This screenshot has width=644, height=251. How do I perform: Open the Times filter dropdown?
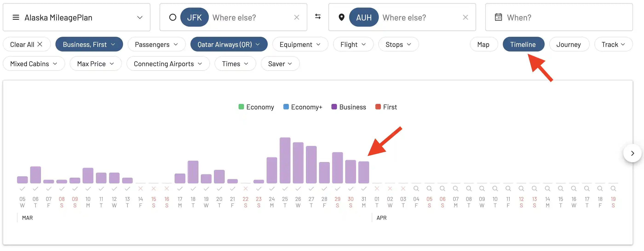[x=235, y=64]
